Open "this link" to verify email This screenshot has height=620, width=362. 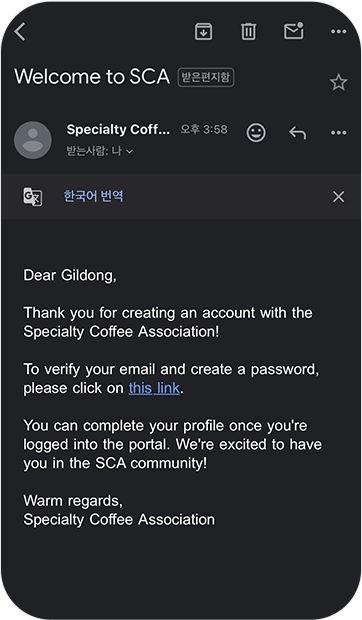(155, 388)
